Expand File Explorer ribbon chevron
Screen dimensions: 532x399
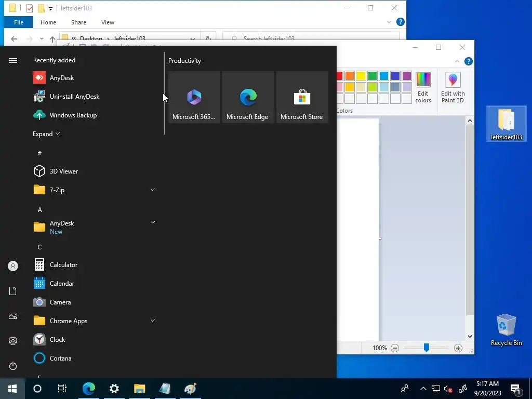(x=389, y=22)
